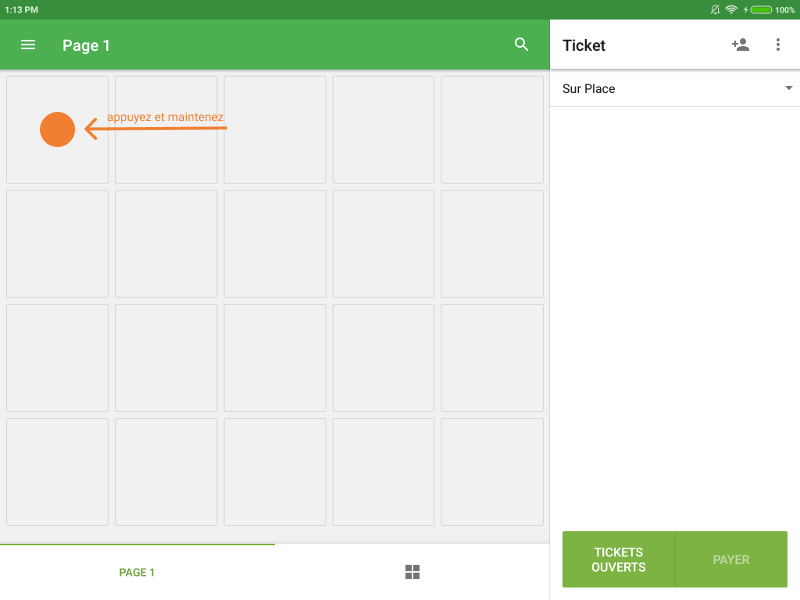Click the empty ticket items area
The height and width of the screenshot is (600, 800).
point(674,310)
